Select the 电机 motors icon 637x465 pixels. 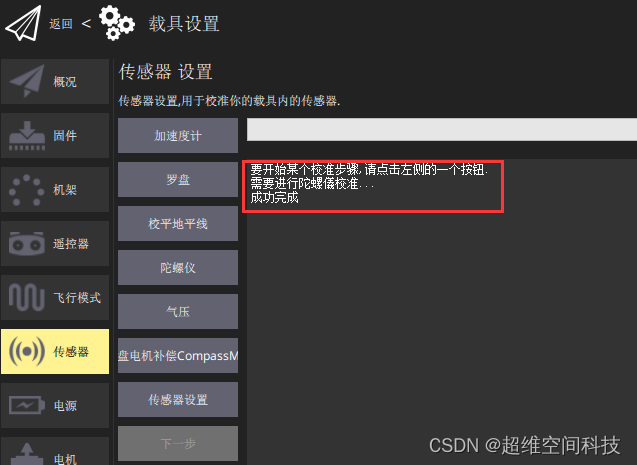tap(26, 454)
